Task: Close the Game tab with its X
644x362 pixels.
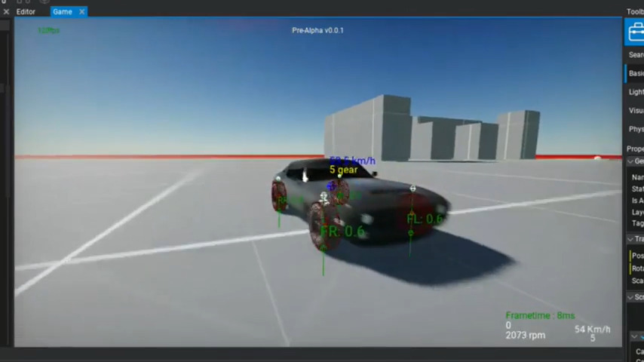Action: (82, 11)
